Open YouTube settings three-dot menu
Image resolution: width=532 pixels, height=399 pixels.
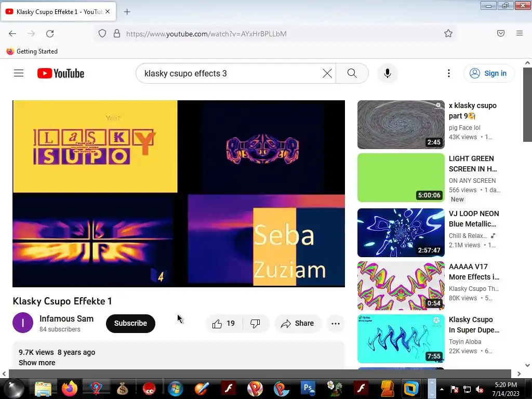click(x=448, y=73)
